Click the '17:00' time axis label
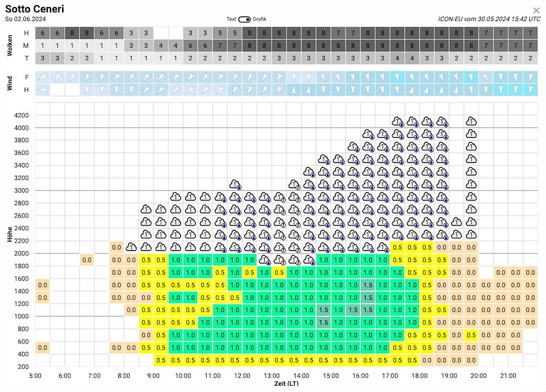546x392 pixels. pyautogui.click(x=390, y=376)
